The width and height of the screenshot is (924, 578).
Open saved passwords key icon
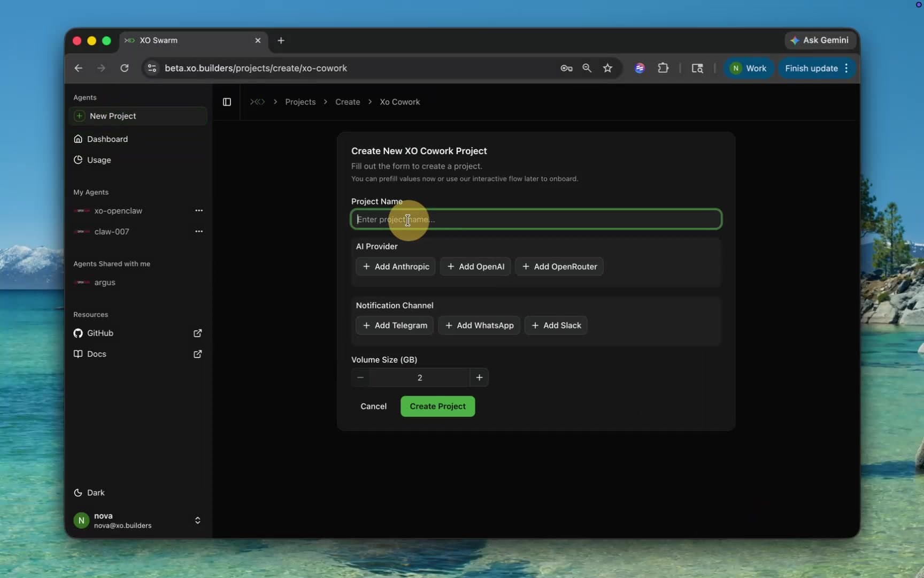pos(566,69)
